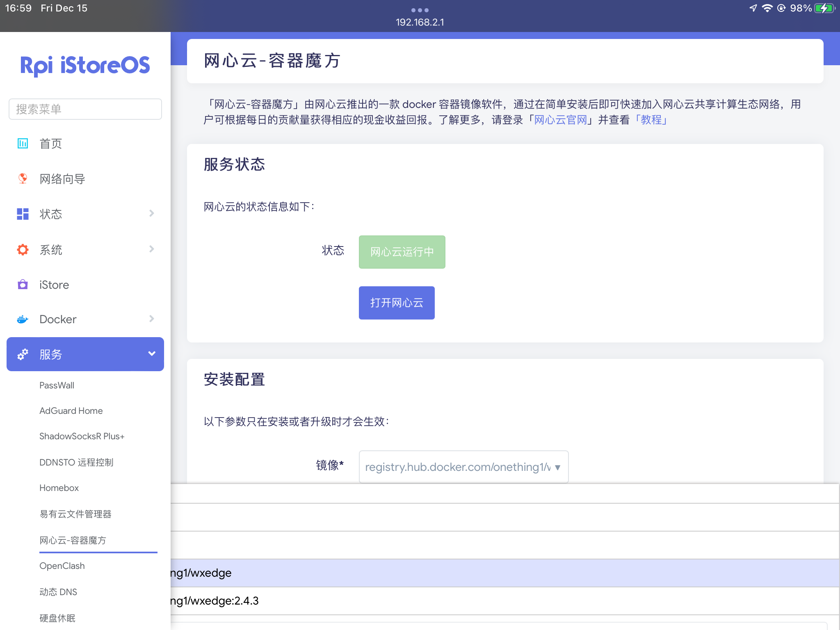840x630 pixels.
Task: Follow the 网心云官网 link
Action: (560, 120)
